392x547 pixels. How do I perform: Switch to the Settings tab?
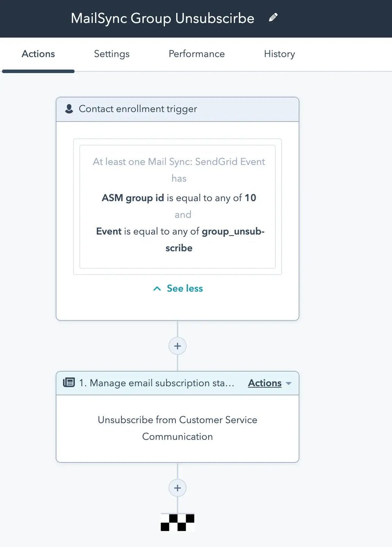pyautogui.click(x=112, y=54)
